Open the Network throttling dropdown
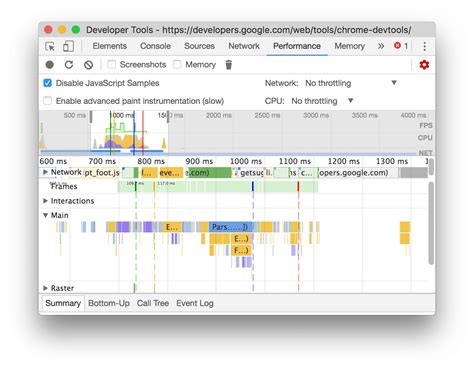The image size is (474, 370). coord(351,83)
